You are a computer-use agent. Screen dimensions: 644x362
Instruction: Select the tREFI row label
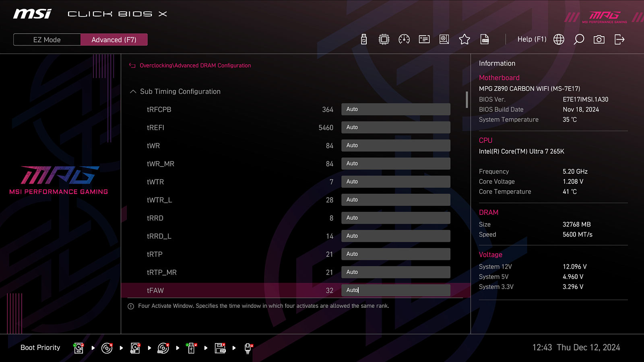(155, 128)
